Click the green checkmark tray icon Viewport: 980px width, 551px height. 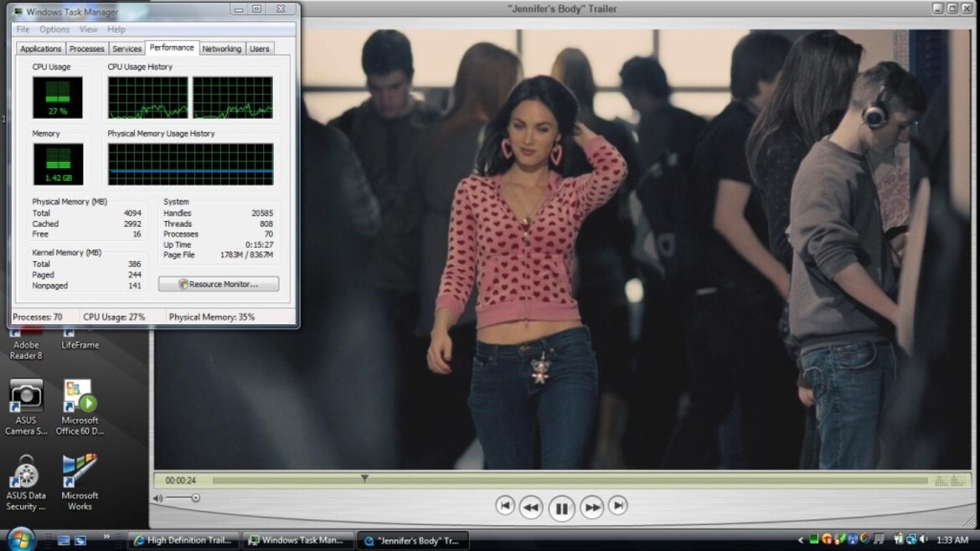point(840,539)
